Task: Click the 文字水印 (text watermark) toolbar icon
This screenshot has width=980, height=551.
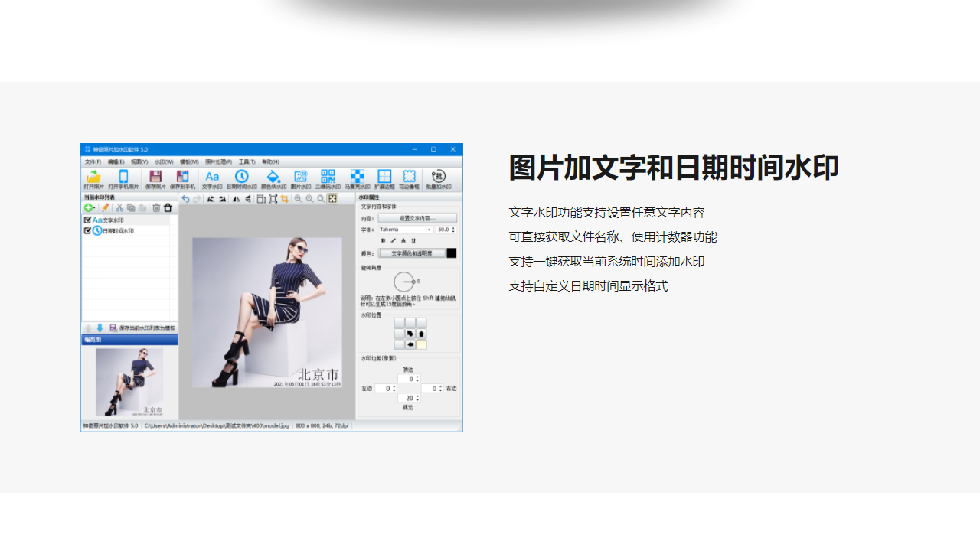Action: click(x=212, y=179)
